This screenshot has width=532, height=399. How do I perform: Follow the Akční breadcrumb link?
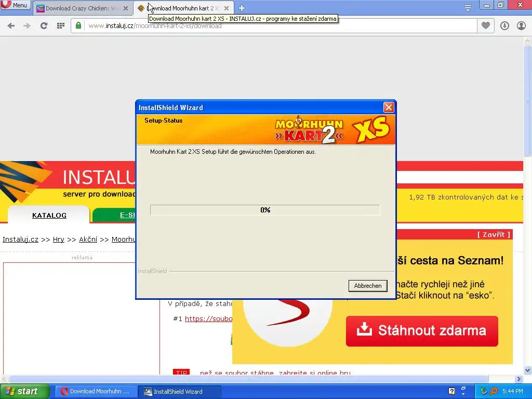[x=88, y=239]
